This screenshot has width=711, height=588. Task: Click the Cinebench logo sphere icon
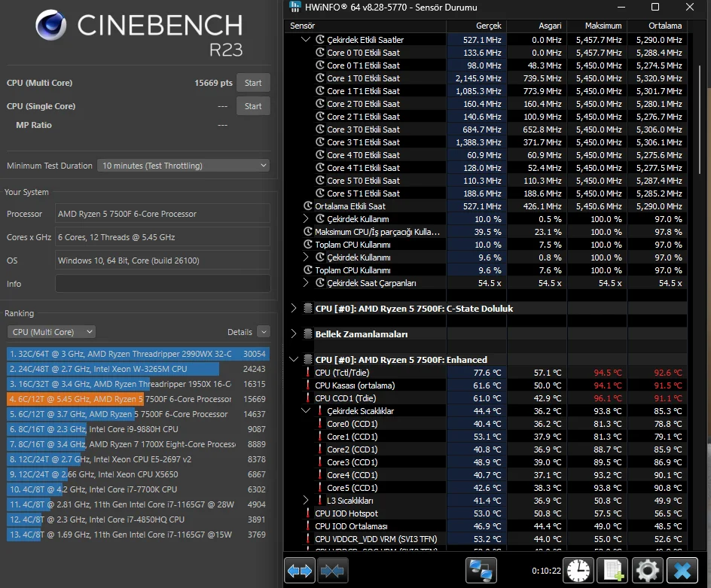(x=50, y=26)
